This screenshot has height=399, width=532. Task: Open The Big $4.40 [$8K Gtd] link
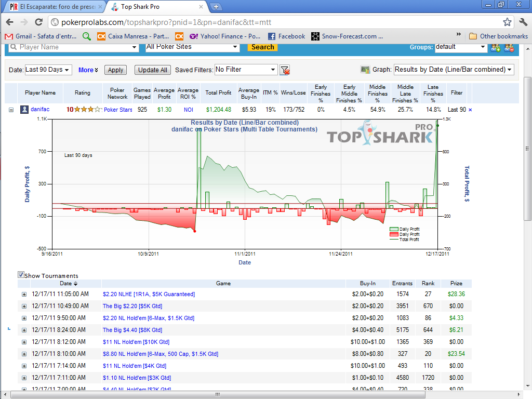pyautogui.click(x=132, y=330)
